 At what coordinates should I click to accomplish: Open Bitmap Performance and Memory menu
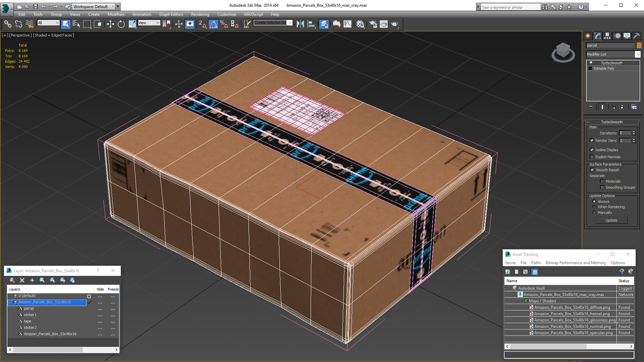[576, 263]
